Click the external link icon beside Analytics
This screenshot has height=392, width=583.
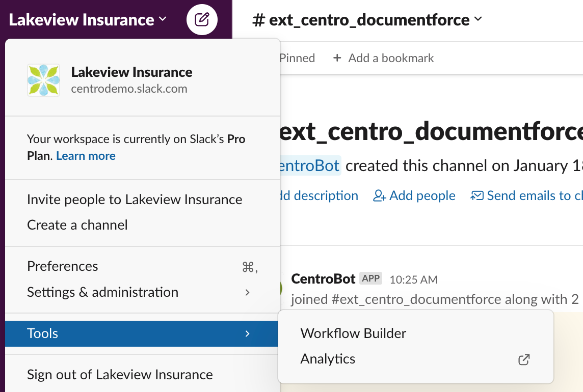(x=524, y=359)
